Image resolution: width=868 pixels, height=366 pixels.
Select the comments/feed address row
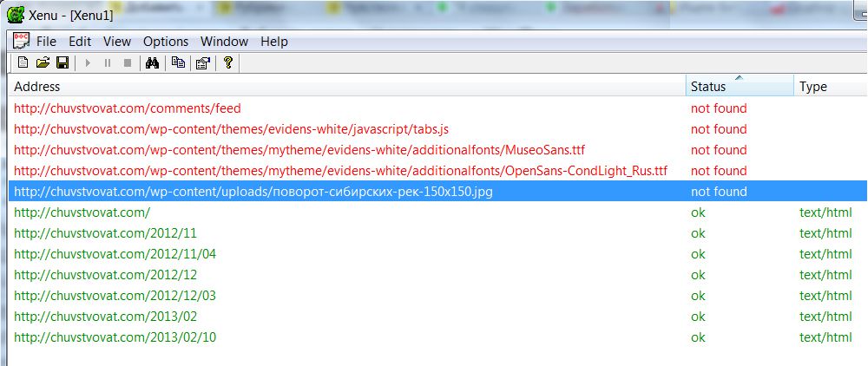[x=128, y=108]
